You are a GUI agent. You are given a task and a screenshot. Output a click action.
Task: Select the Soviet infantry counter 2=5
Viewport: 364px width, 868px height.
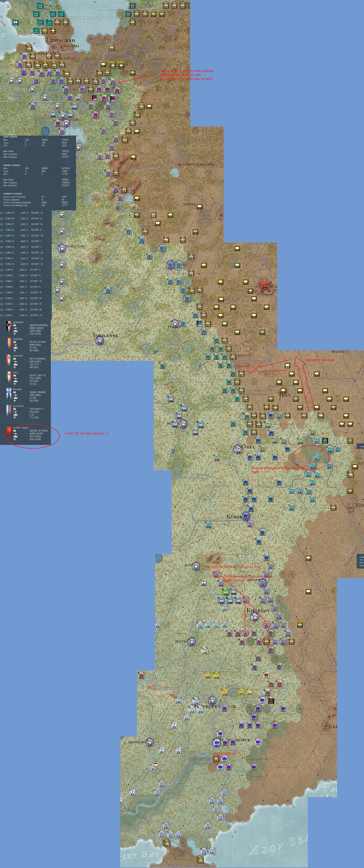tap(132, 23)
